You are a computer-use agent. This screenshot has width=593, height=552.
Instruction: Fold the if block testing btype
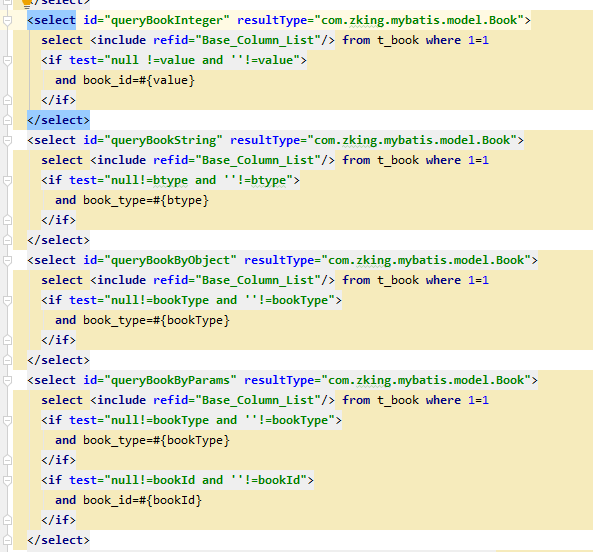pyautogui.click(x=7, y=180)
